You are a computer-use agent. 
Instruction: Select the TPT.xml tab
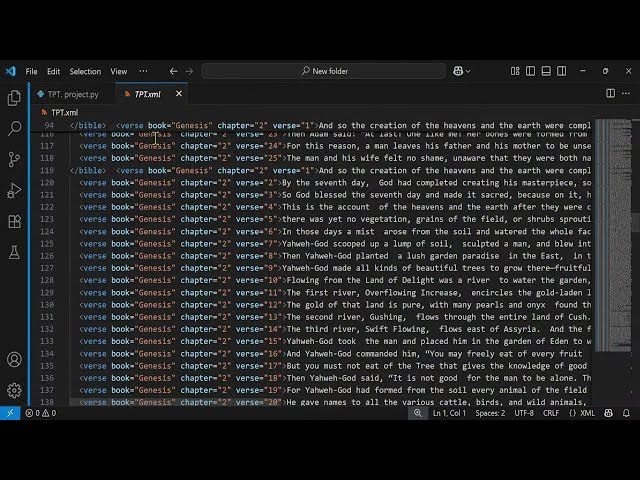pyautogui.click(x=147, y=94)
